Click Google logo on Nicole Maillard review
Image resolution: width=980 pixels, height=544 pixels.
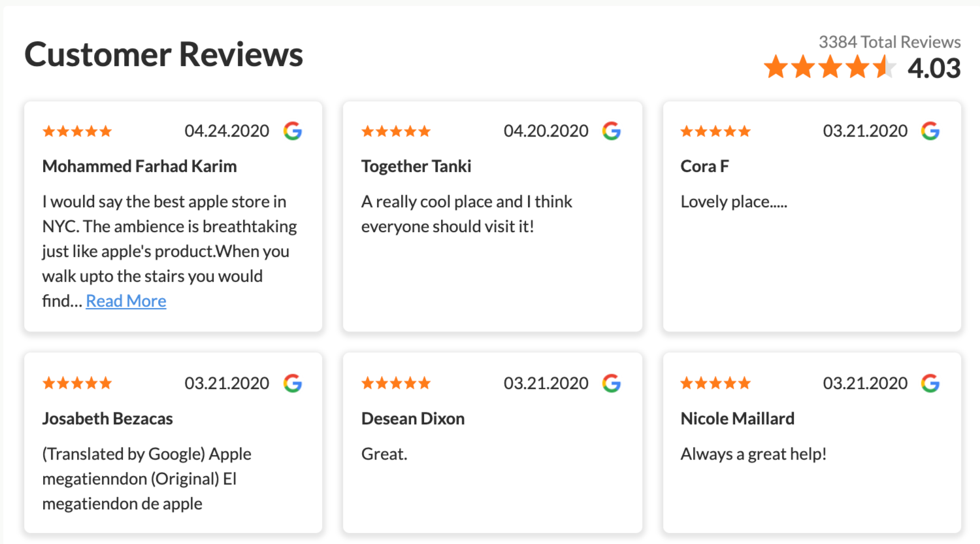pos(930,383)
